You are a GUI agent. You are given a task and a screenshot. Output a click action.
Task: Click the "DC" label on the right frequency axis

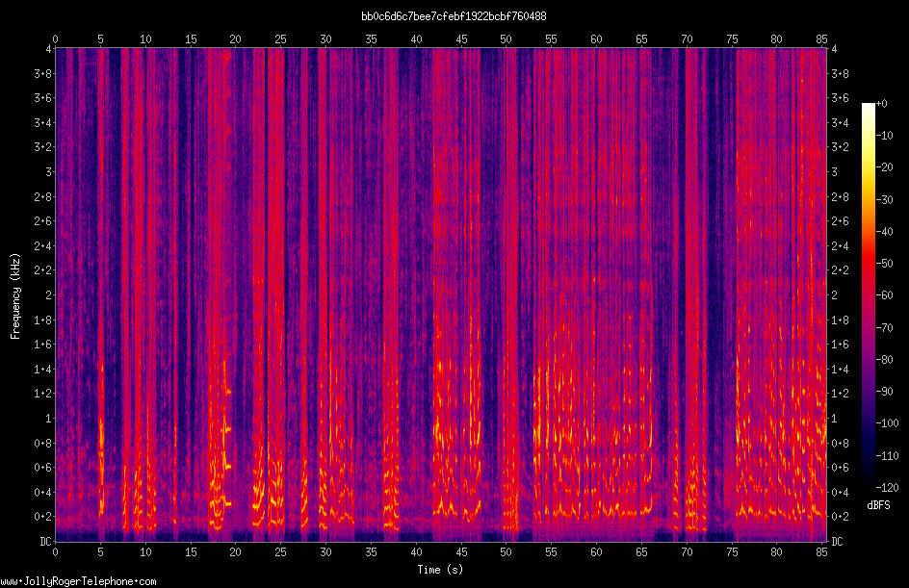837,542
